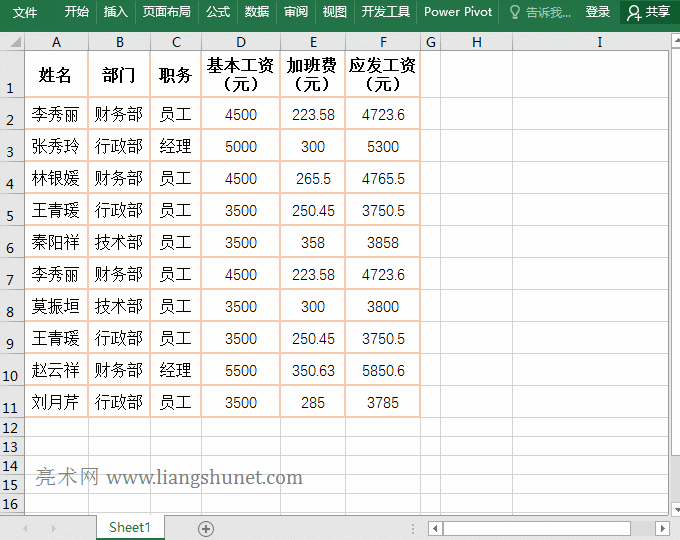Click the 358 overtime cell
680x540 pixels.
pos(313,242)
